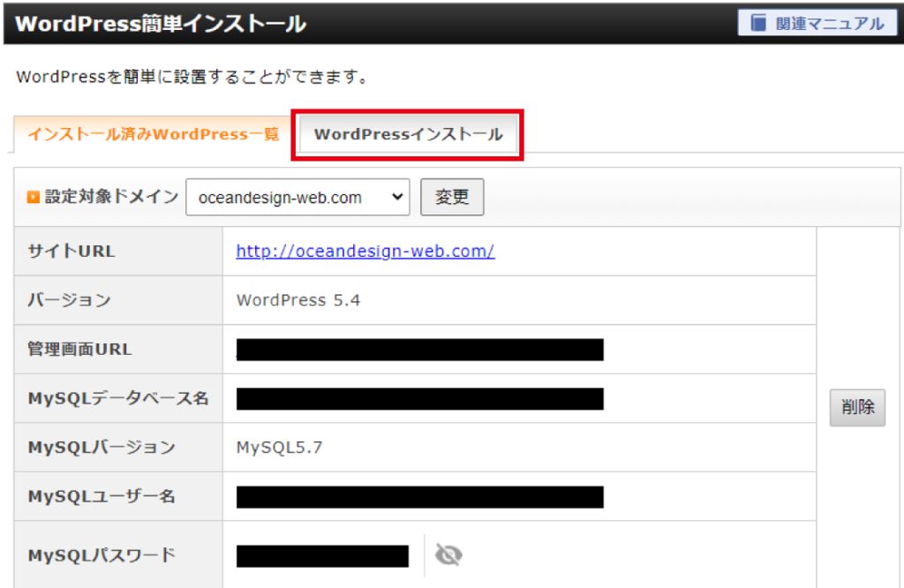Open the http://oceandesign-web.com/ site link

click(365, 251)
